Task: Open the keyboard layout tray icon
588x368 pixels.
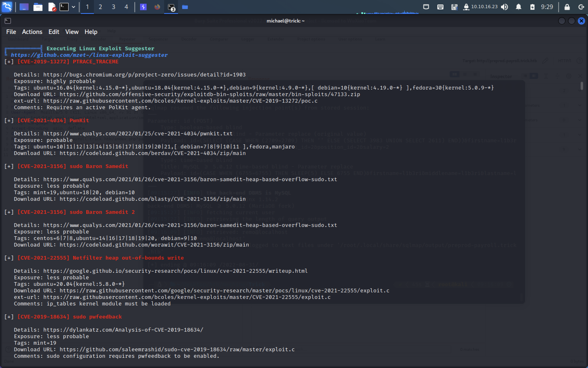Action: click(440, 7)
